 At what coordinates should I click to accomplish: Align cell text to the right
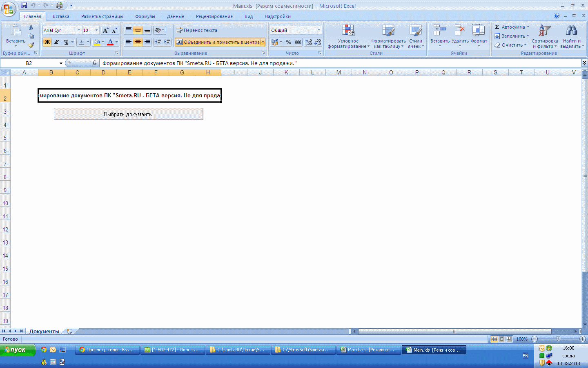click(147, 42)
